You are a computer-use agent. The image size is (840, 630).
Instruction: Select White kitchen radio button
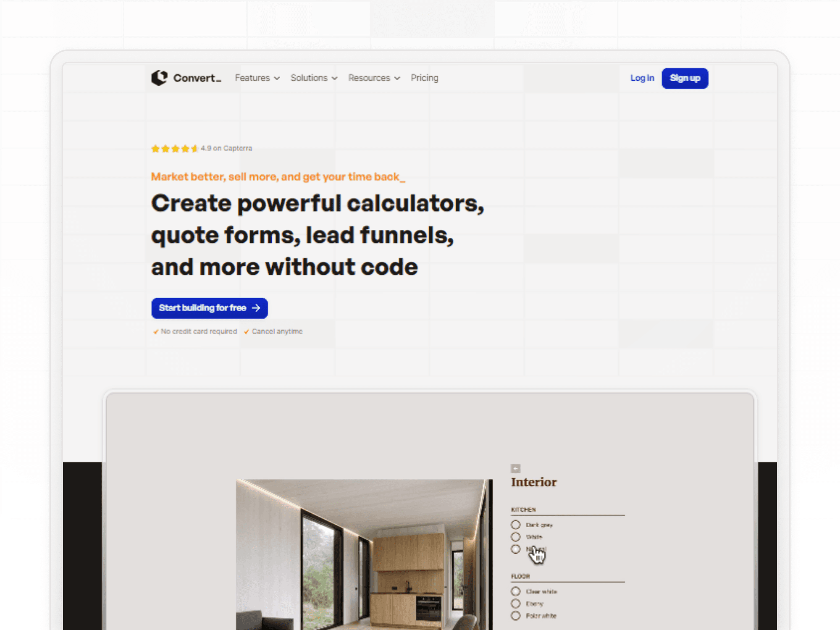click(516, 537)
